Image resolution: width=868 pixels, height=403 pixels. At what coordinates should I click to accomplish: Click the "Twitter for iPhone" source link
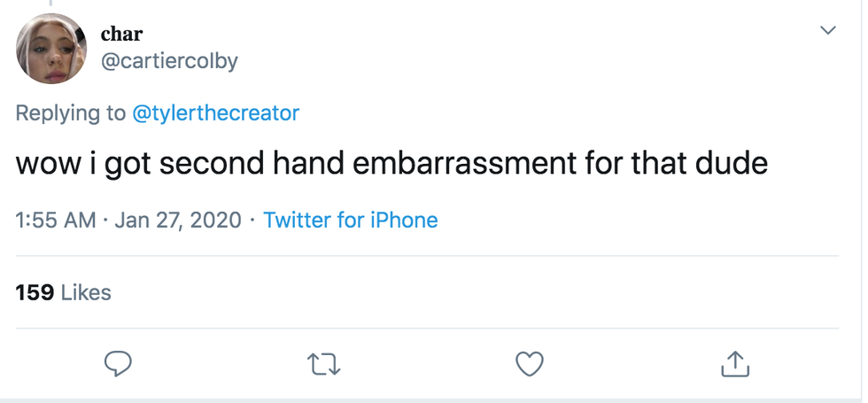pos(351,220)
